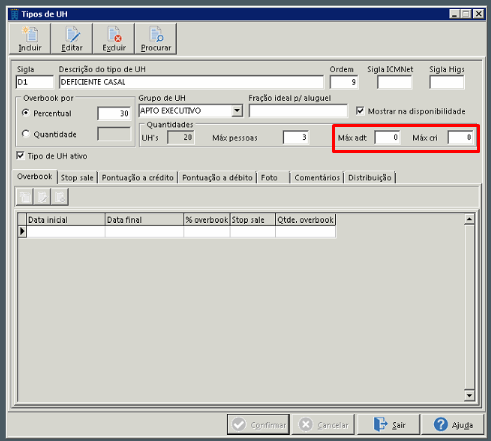Click the Editar toolbar icon

click(x=72, y=39)
